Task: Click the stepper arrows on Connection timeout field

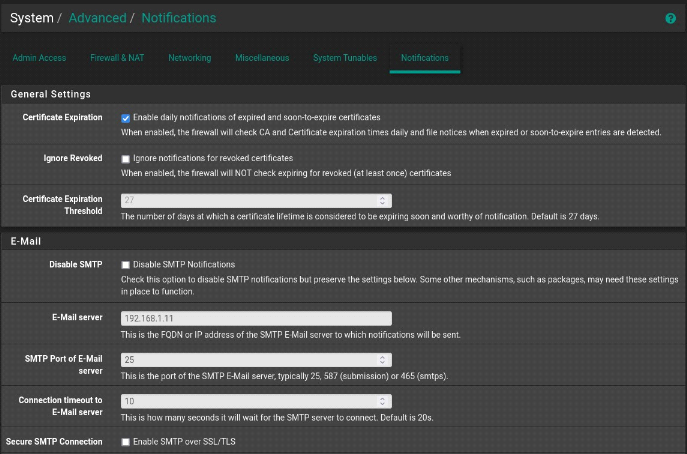Action: pos(384,401)
